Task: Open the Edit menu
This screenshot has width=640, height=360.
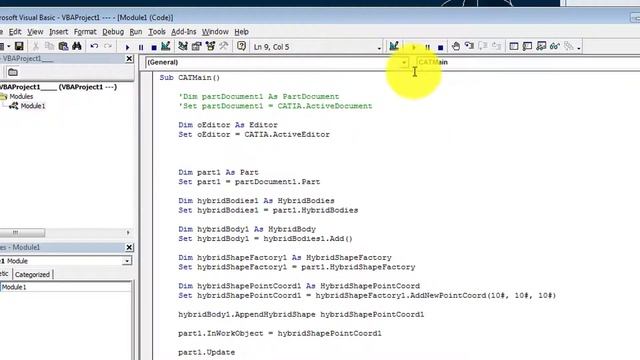Action: 15,32
